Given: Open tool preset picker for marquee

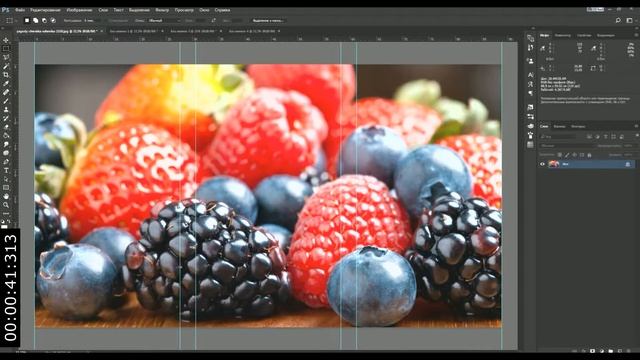Looking at the screenshot, I should click(x=11, y=20).
